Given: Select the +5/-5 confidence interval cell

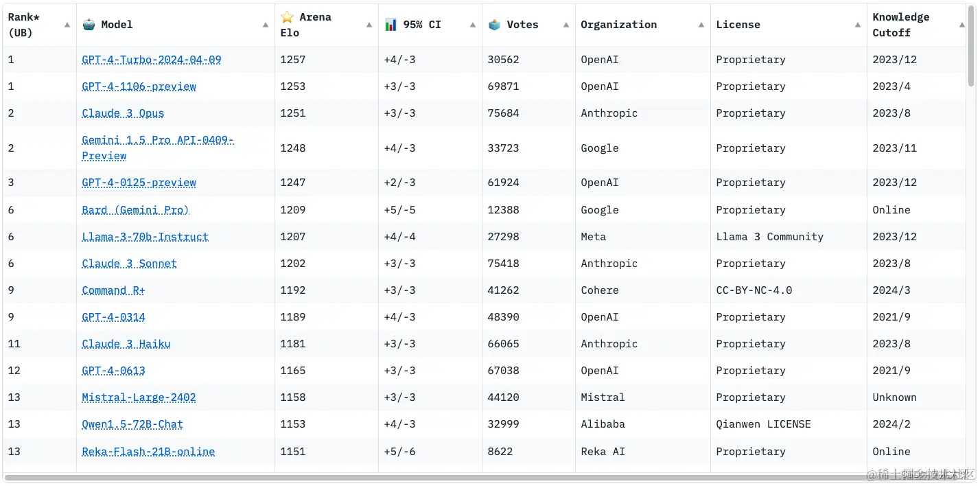Looking at the screenshot, I should (x=400, y=210).
